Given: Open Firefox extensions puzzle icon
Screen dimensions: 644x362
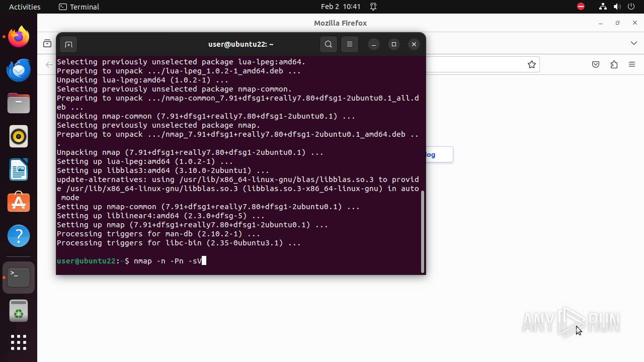Looking at the screenshot, I should click(x=614, y=64).
